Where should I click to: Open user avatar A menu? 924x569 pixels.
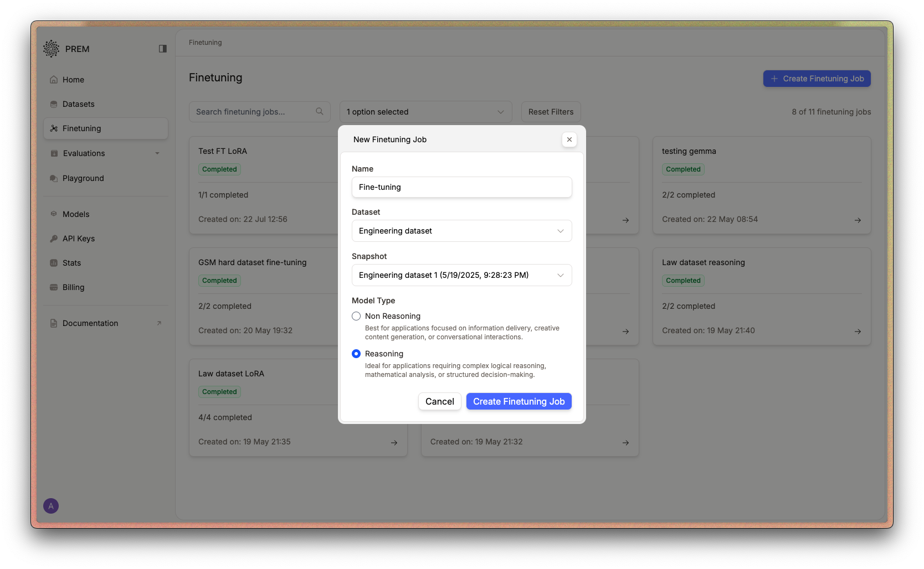(x=51, y=506)
